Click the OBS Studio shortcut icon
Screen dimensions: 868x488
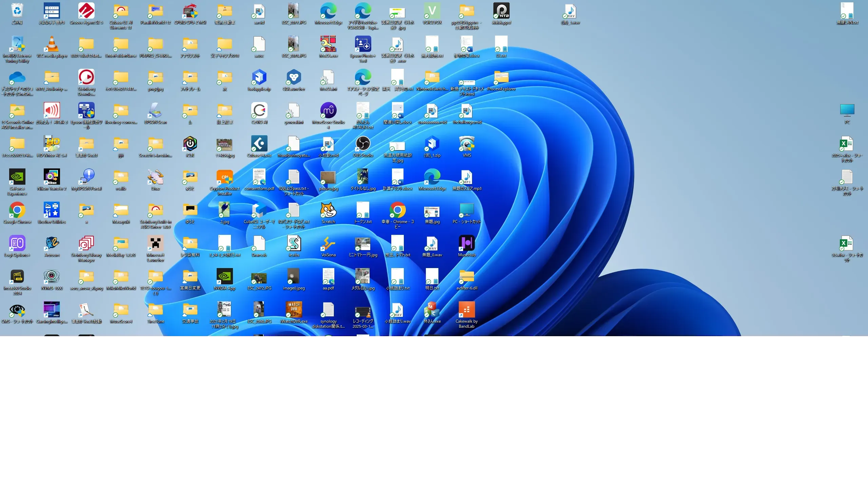coord(363,144)
